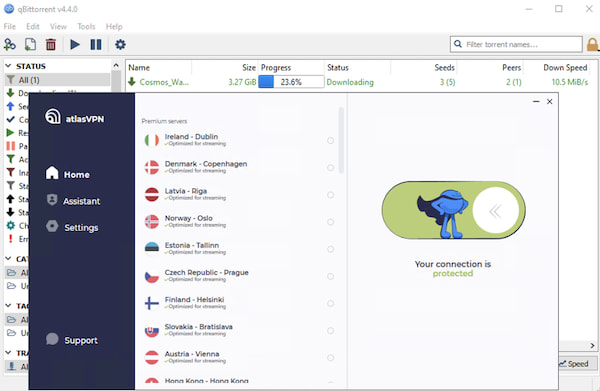Open the Tools menu
Image resolution: width=600 pixels, height=391 pixels.
coord(86,26)
